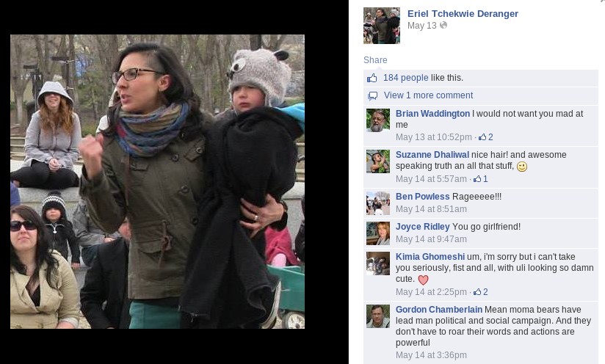
Task: Click the comment bubble icon near View more
Action: coord(373,96)
